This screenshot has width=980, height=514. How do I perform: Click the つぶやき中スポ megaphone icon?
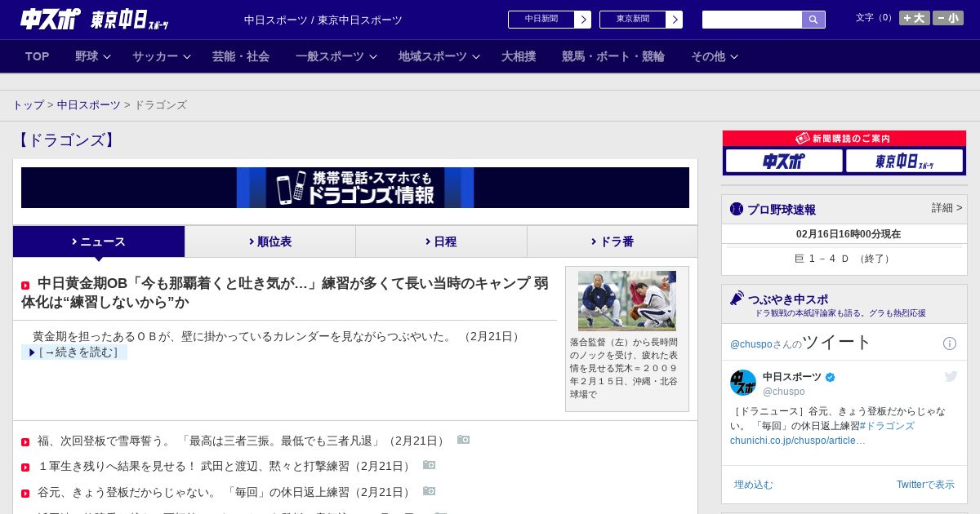[737, 298]
